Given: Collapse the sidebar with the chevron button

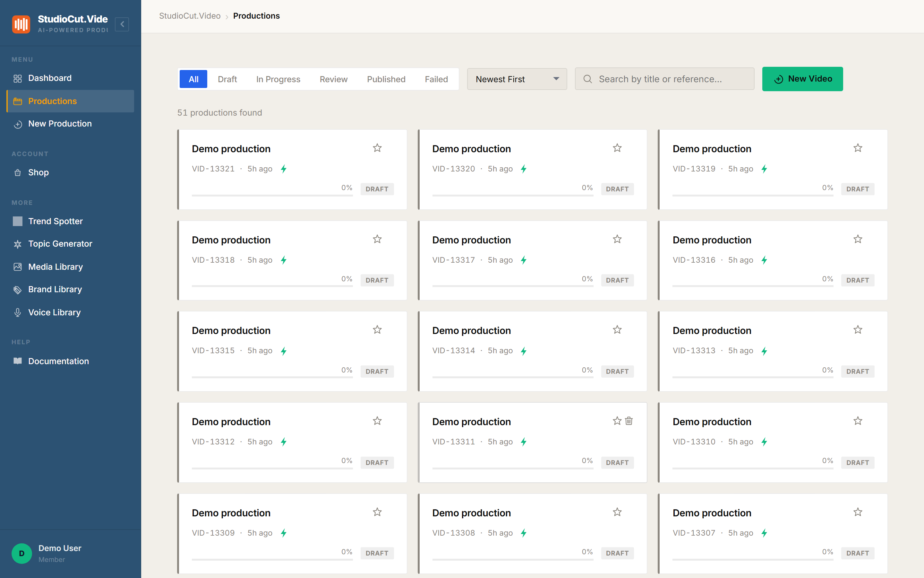Looking at the screenshot, I should click(x=122, y=24).
